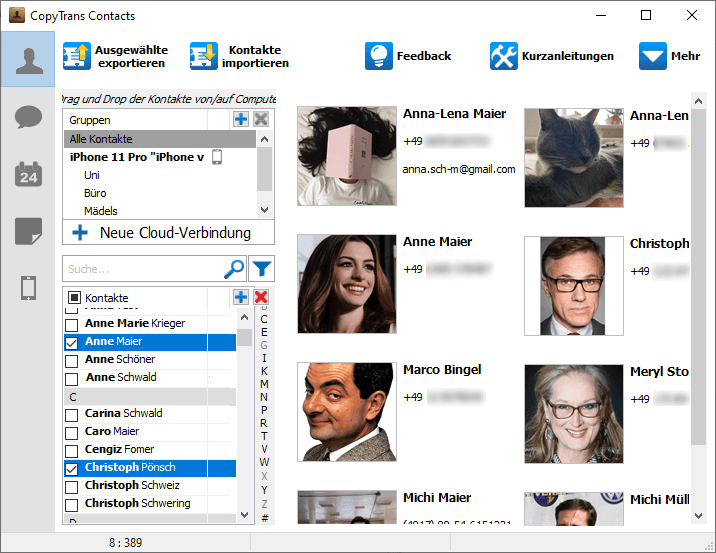Check the Christoph Schwering checkbox
716x553 pixels.
[x=71, y=505]
